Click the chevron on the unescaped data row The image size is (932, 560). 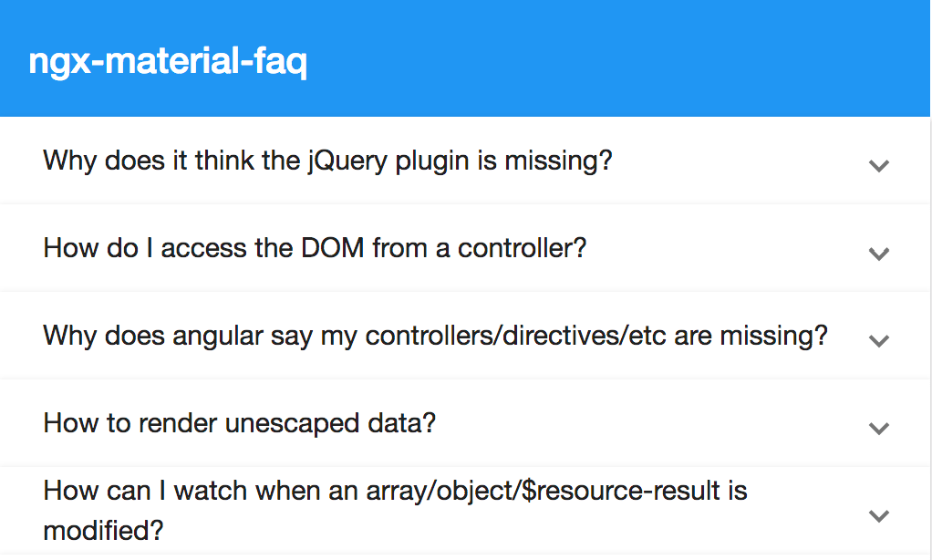[879, 429]
